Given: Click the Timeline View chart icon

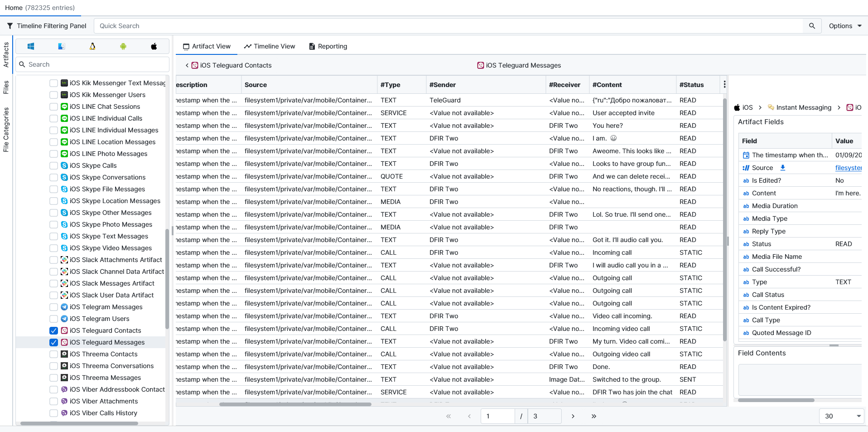Looking at the screenshot, I should click(x=248, y=46).
